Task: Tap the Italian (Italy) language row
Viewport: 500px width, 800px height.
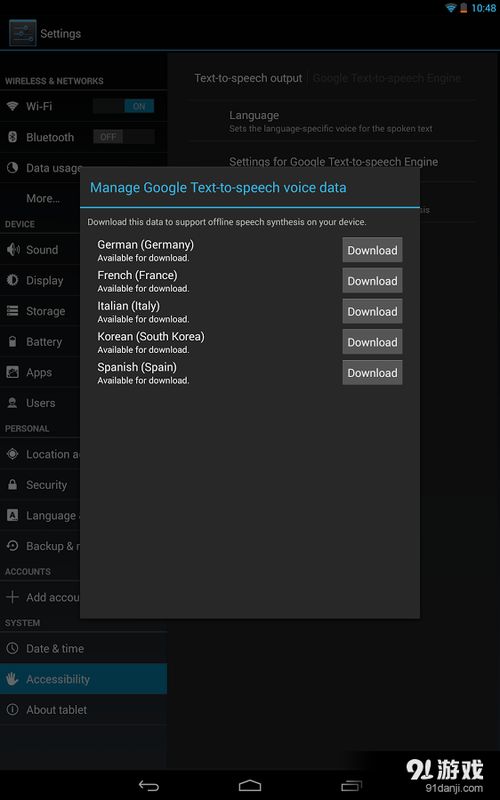Action: 250,311
